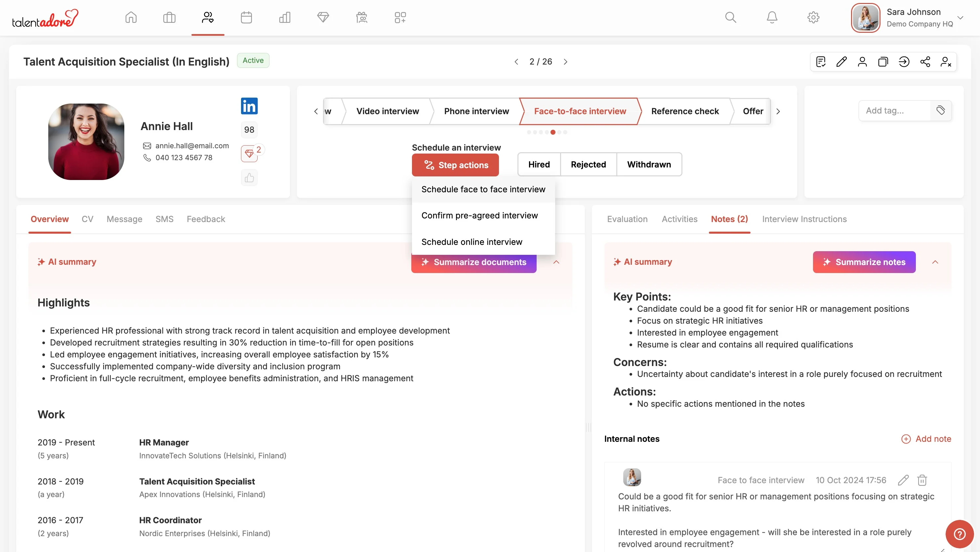Toggle the thumbs up like on candidate
The height and width of the screenshot is (552, 980).
point(249,178)
